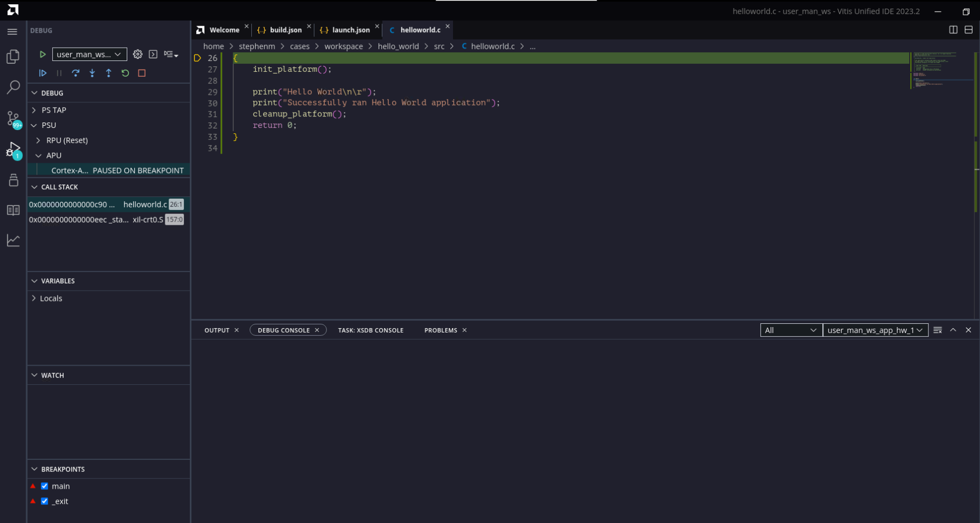The image size is (980, 523).
Task: Select Cortex-A paused on breakpoint thread
Action: [x=109, y=170]
